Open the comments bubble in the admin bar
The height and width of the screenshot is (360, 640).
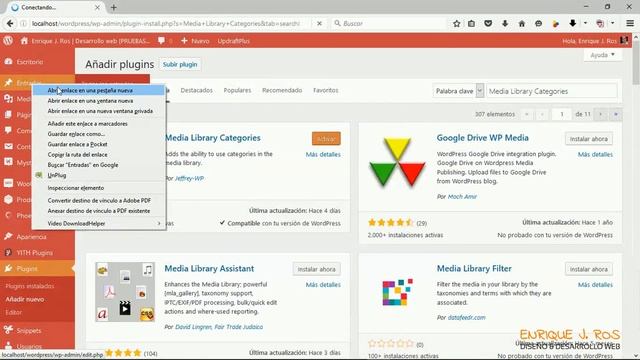162,41
